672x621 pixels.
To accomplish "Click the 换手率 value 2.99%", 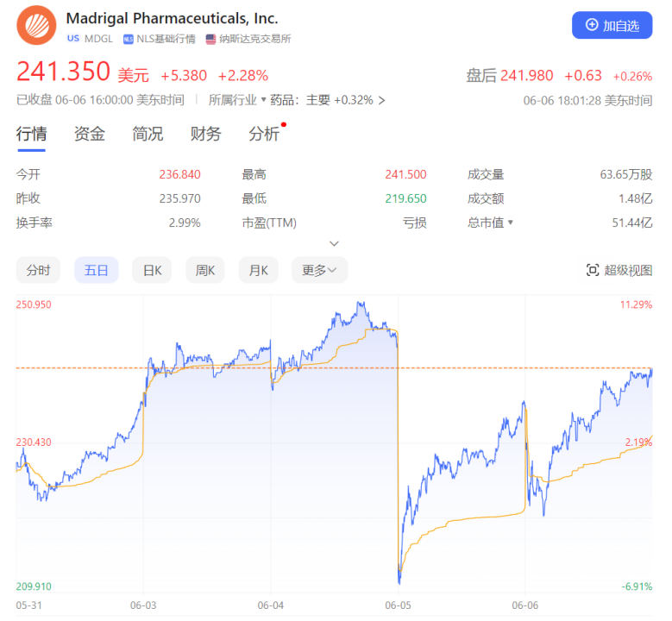I will click(185, 223).
